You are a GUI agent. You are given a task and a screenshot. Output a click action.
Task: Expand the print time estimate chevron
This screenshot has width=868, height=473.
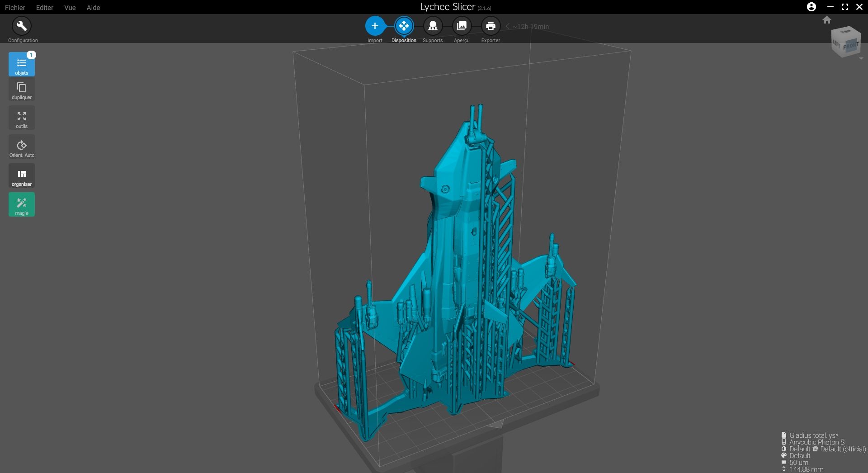(x=508, y=27)
